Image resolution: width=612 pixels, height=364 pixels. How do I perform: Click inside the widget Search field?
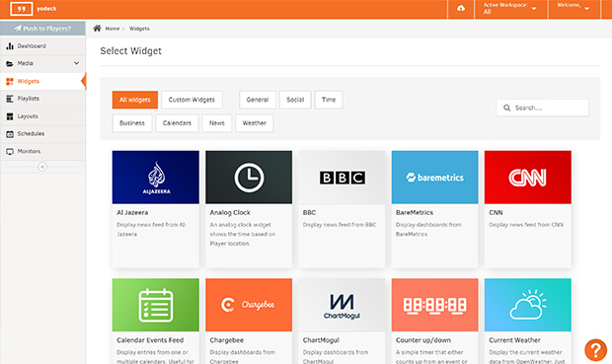tap(543, 108)
